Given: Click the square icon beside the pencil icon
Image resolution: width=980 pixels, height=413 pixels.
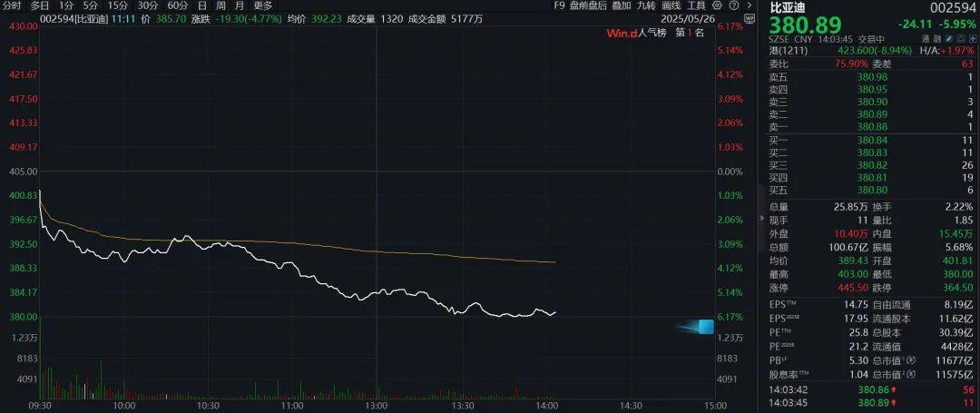Looking at the screenshot, I should click(x=961, y=39).
